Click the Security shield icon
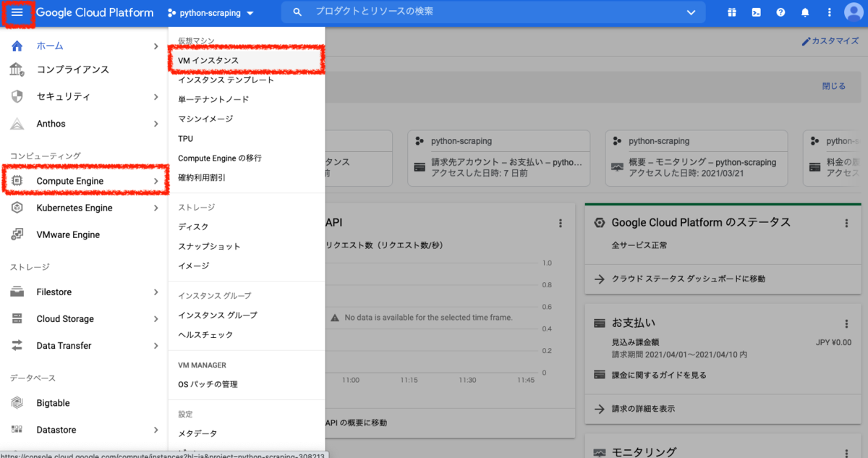Screen dimensions: 868x458 pyautogui.click(x=17, y=96)
